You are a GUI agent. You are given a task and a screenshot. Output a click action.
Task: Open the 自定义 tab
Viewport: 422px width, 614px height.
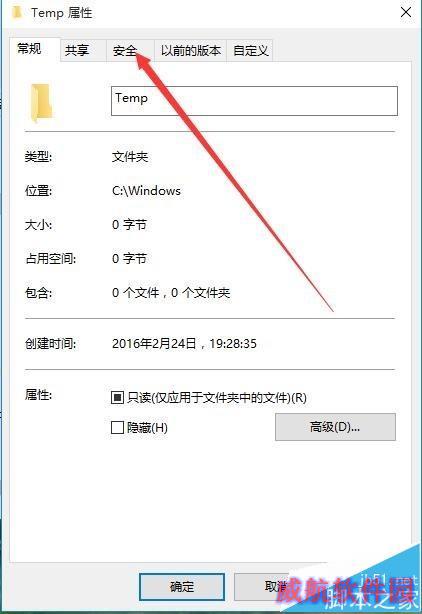[250, 50]
